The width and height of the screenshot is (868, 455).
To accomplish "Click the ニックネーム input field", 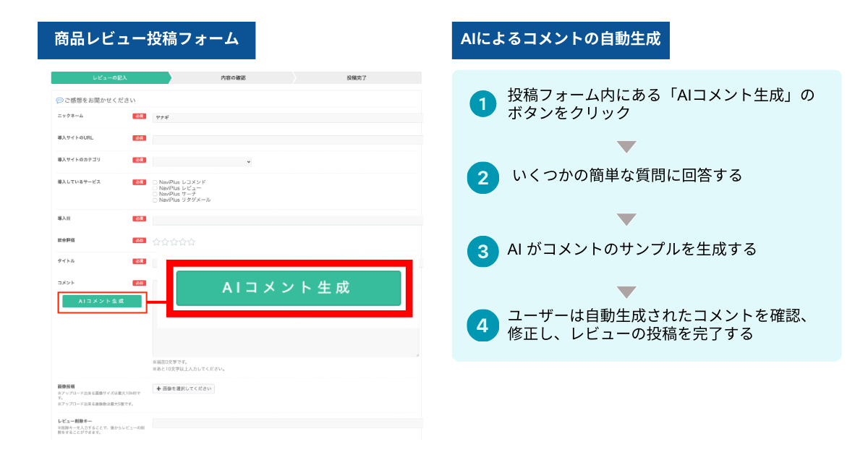I will (x=286, y=117).
